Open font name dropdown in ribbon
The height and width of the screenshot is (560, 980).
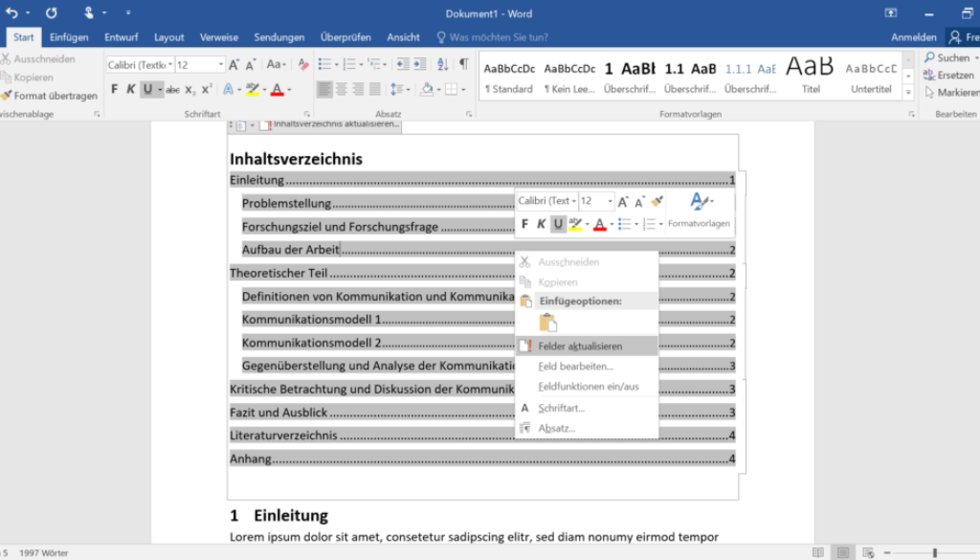170,65
